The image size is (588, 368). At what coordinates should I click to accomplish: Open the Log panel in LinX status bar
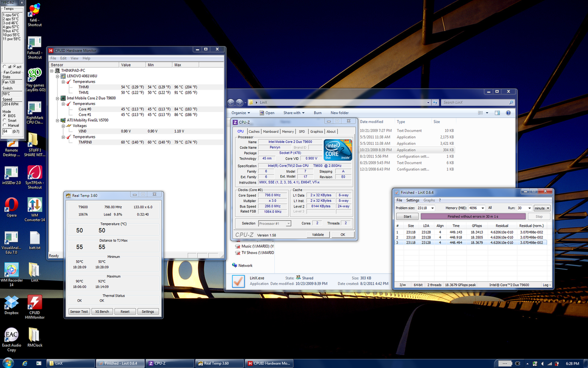pos(547,285)
